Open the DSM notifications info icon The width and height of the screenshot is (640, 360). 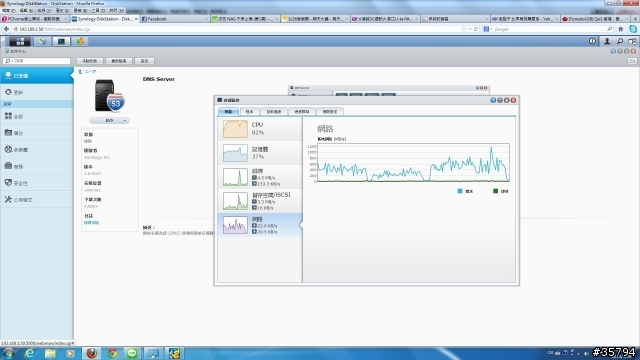coord(592,41)
